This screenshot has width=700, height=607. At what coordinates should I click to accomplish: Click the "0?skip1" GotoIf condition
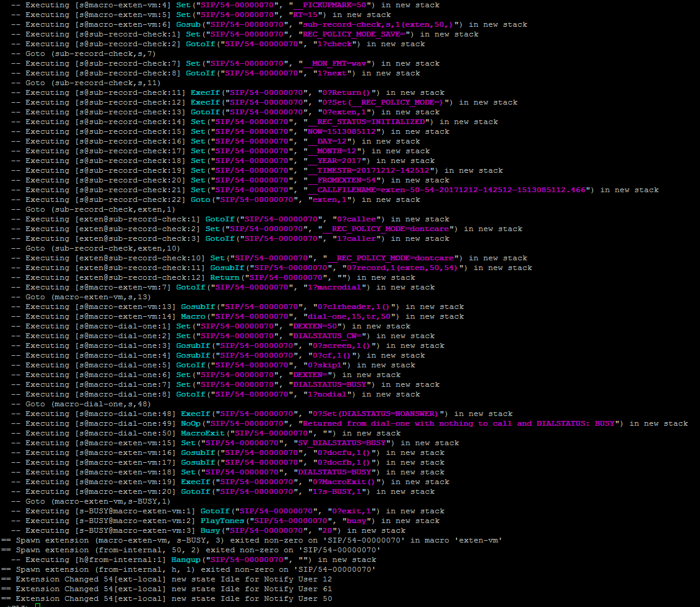coord(324,366)
